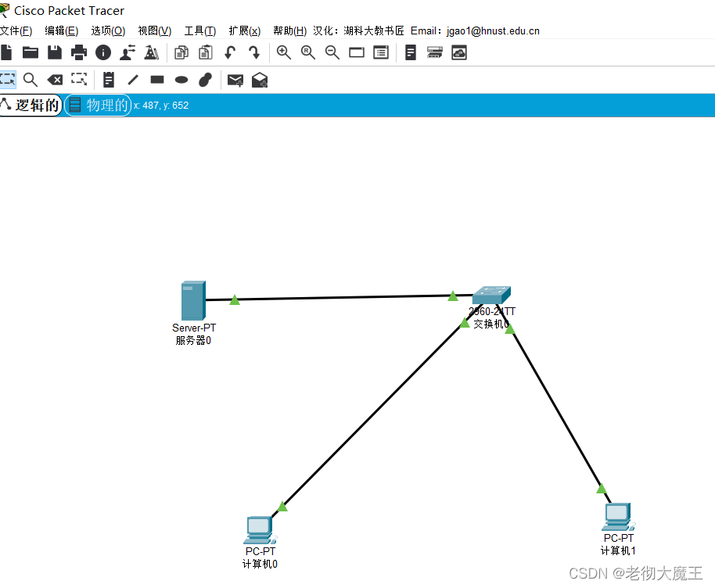This screenshot has width=715, height=588.
Task: Launch the Activity Wizard icon
Action: coord(152,52)
